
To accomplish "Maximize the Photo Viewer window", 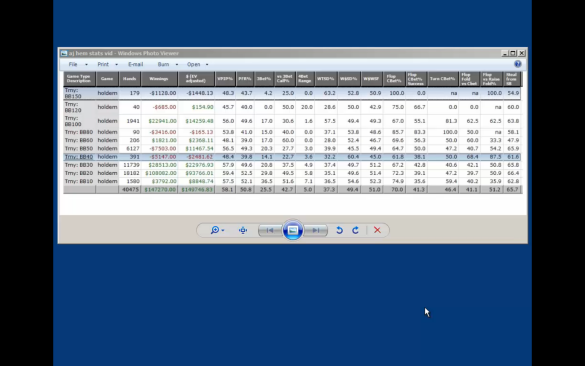I will tap(513, 53).
